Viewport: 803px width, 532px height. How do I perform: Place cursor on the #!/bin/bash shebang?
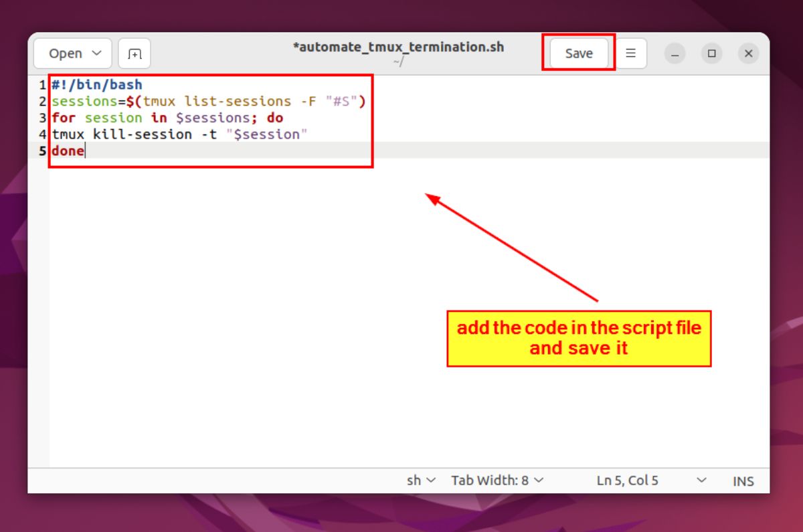[x=96, y=85]
